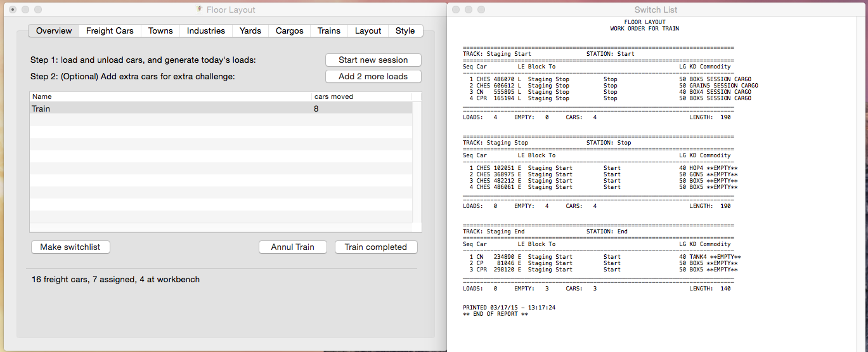Open the Style tab
This screenshot has width=868, height=352.
click(405, 30)
